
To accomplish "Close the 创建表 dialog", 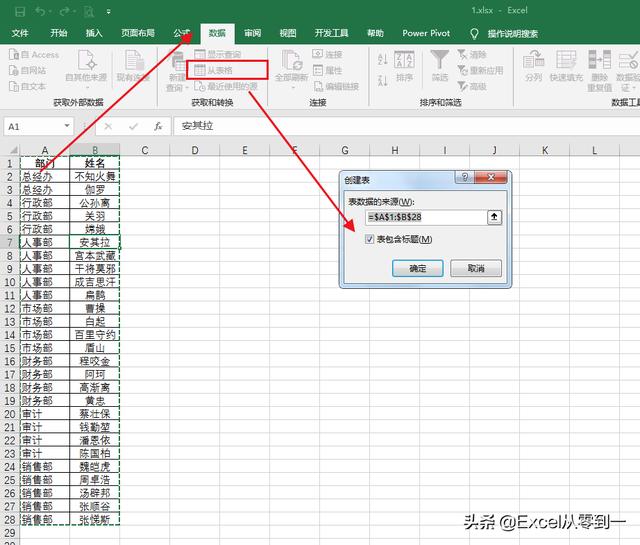I will (491, 177).
